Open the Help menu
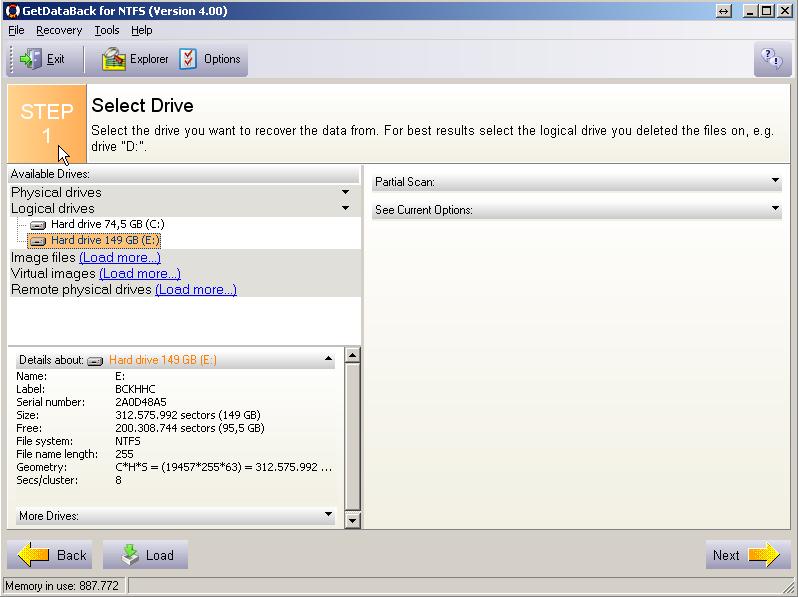 click(x=141, y=31)
